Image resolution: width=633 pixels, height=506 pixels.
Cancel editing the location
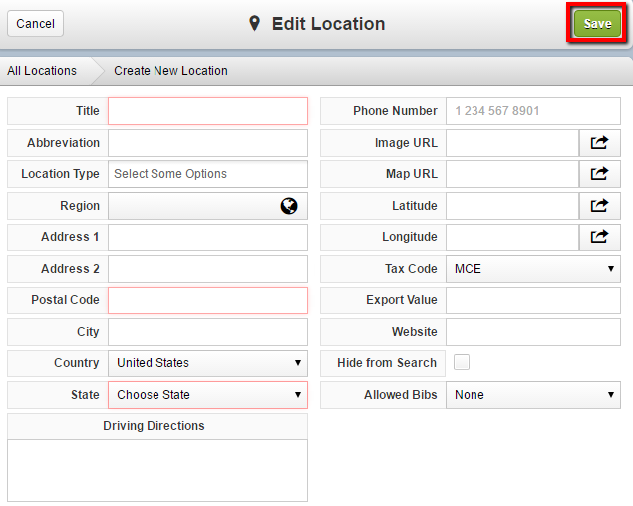pos(36,24)
